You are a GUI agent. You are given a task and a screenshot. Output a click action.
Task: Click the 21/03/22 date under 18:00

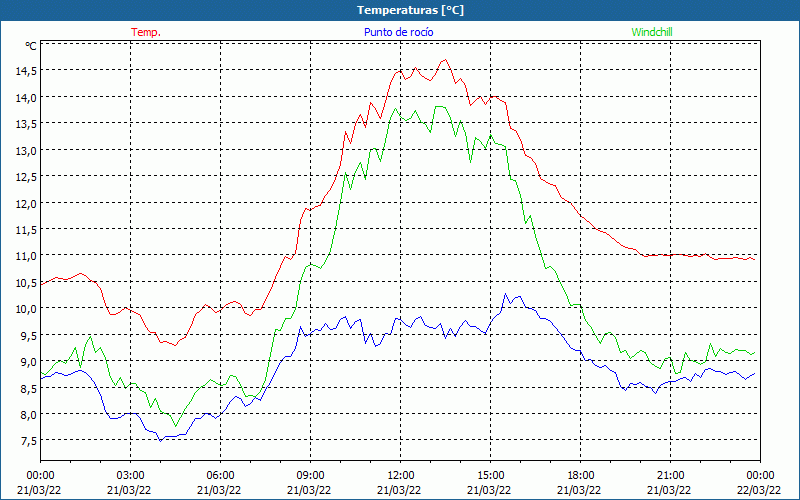(579, 490)
